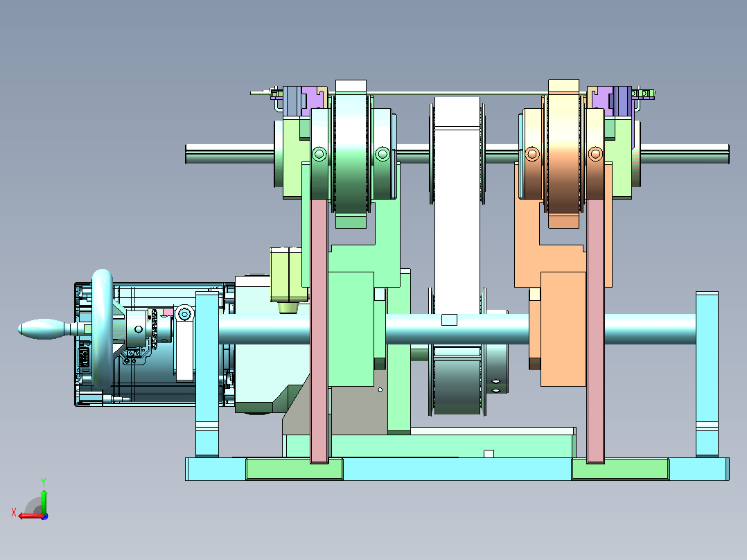Select the right cyan upright support post

click(x=707, y=374)
